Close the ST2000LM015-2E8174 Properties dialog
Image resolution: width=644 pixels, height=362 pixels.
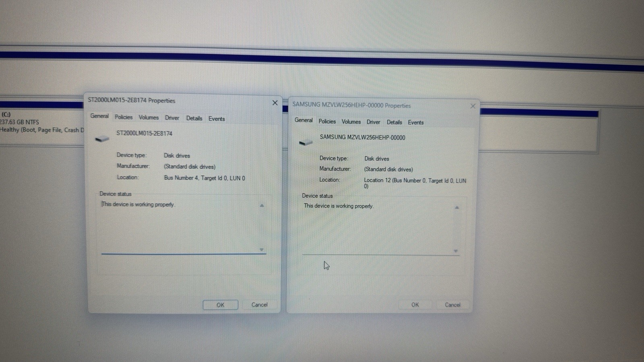click(x=275, y=103)
